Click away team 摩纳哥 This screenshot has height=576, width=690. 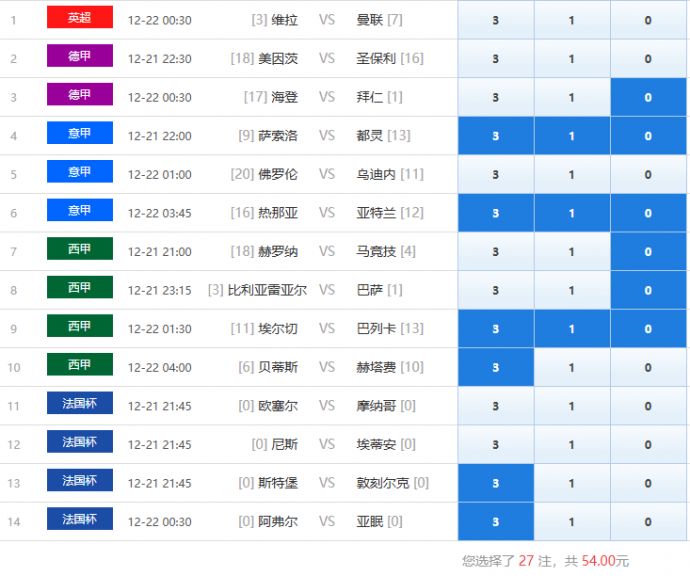coord(376,406)
